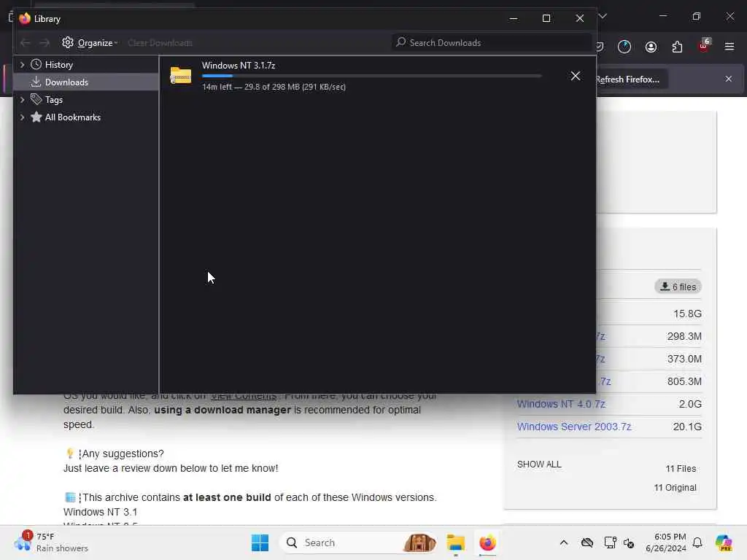Click the search highlight dog image in taskbar
The height and width of the screenshot is (560, 747).
click(419, 542)
